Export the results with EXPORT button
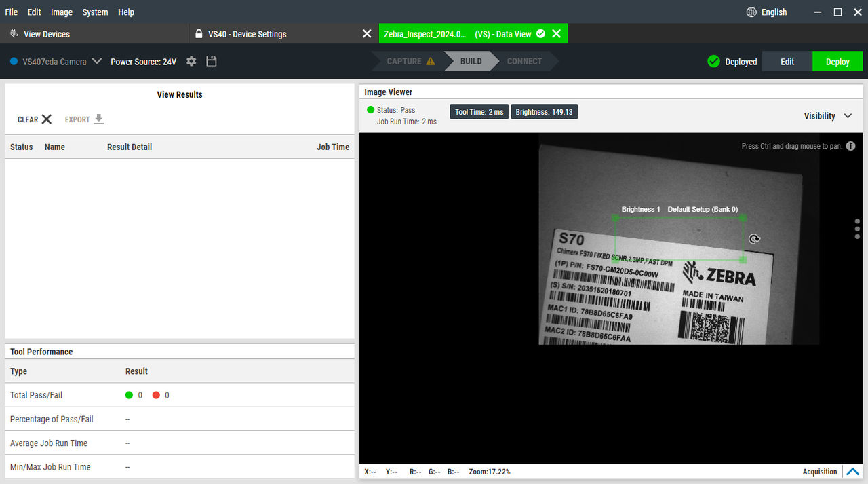Image resolution: width=868 pixels, height=484 pixels. tap(84, 119)
